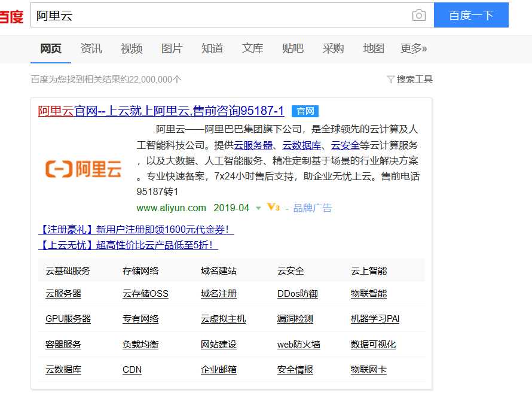Open the 网站建设 link

219,345
